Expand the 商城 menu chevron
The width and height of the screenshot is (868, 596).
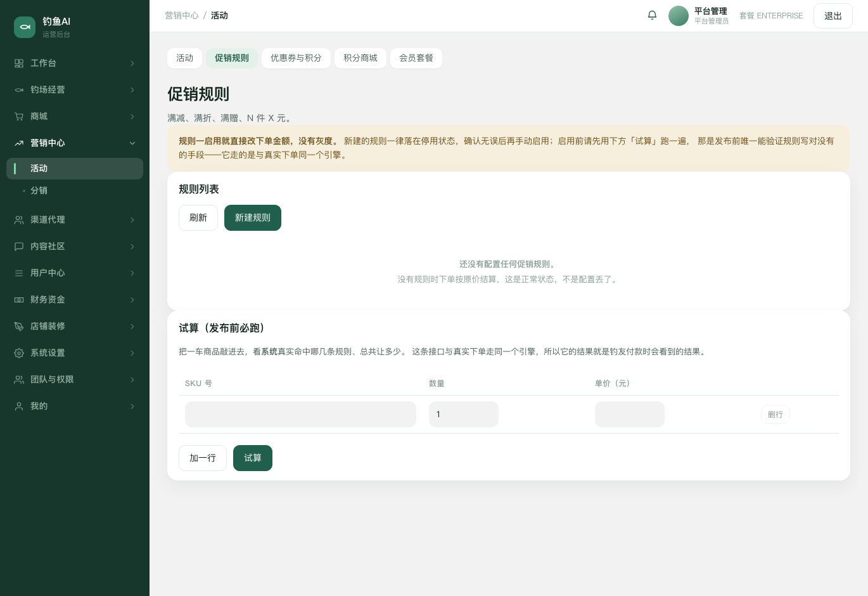[132, 117]
